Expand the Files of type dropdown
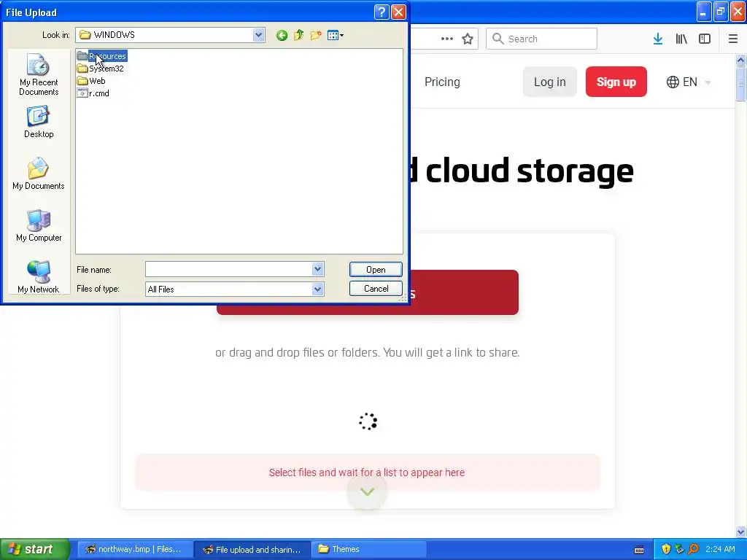Viewport: 747px width, 560px height. (318, 289)
